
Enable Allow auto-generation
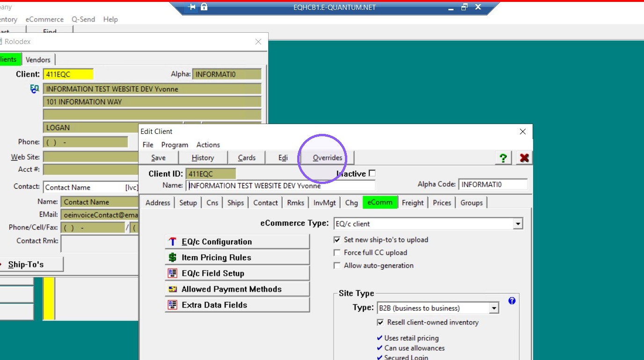337,265
